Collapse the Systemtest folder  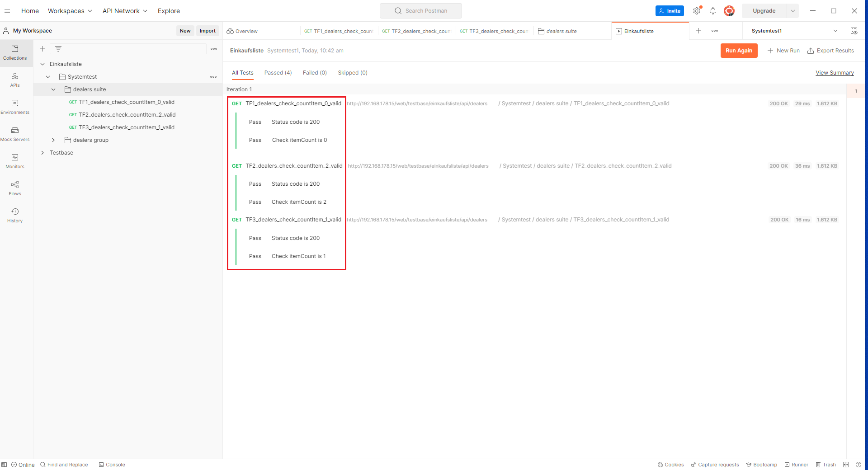[x=48, y=77]
